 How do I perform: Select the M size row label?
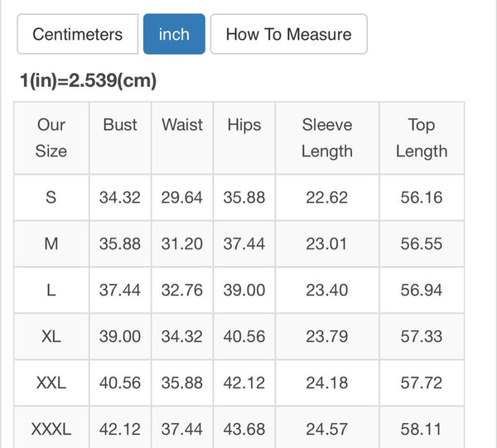coord(51,243)
